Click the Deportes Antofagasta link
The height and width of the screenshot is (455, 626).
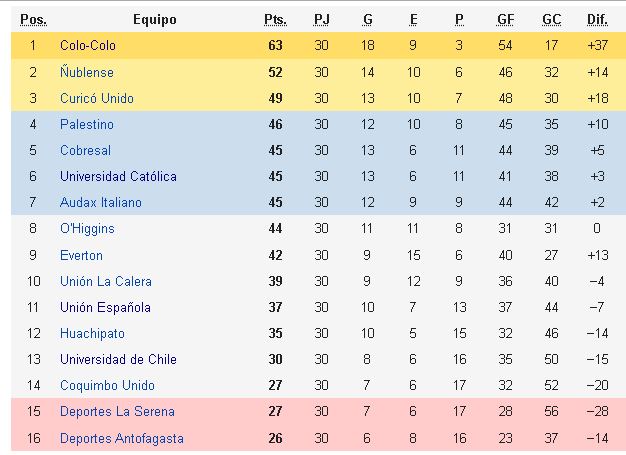[x=122, y=438]
